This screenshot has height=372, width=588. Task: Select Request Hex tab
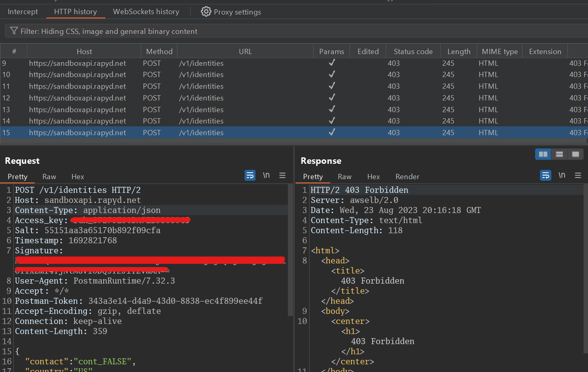point(77,177)
